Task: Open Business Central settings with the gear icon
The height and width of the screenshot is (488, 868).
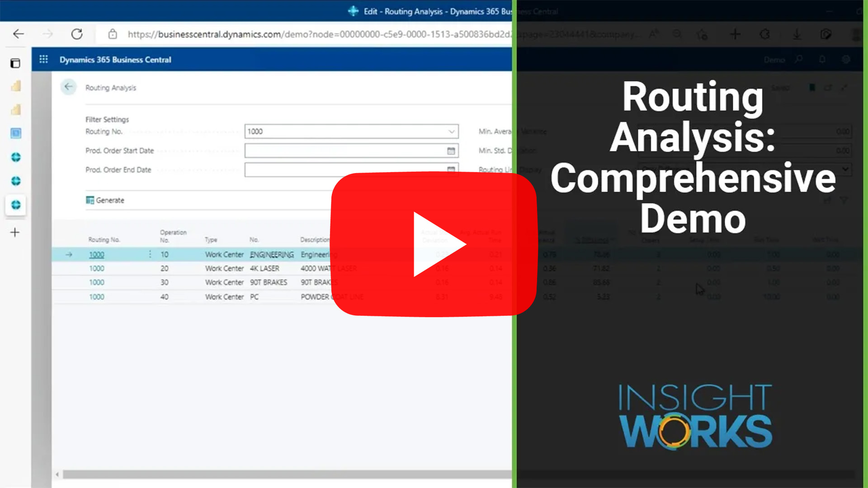Action: coord(845,59)
